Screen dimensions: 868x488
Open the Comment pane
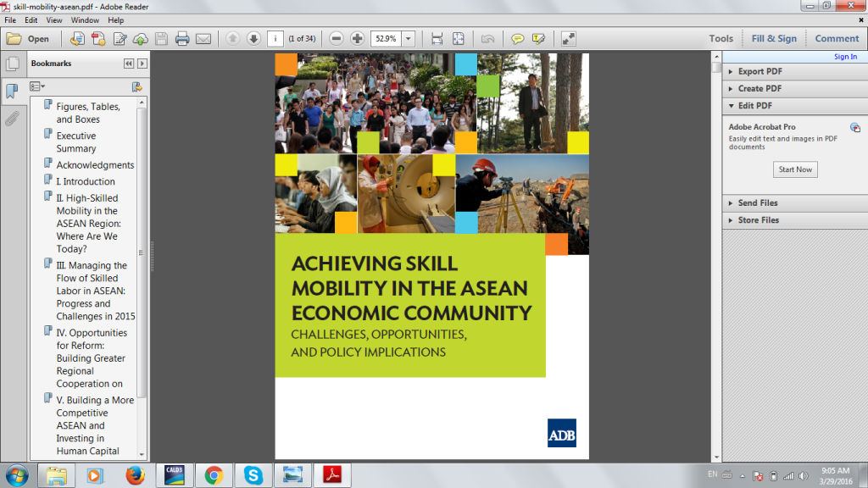(837, 39)
